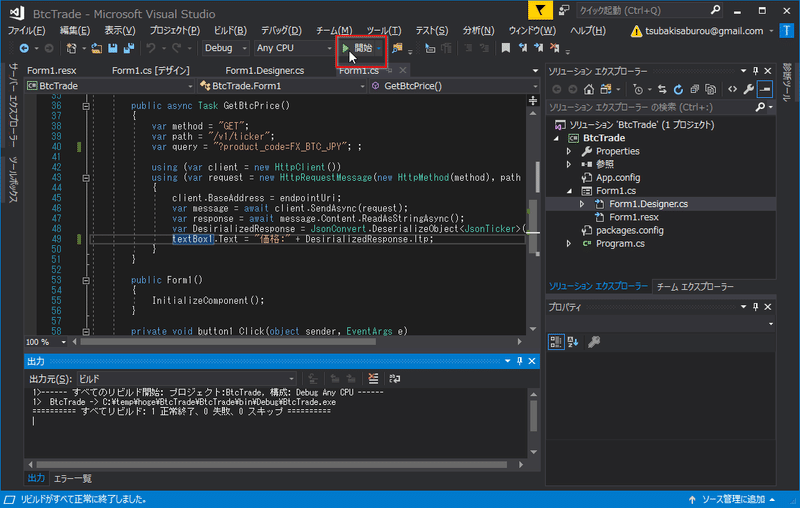800x508 pixels.
Task: Click the Pending Changes Filter clock icon
Action: [x=638, y=89]
